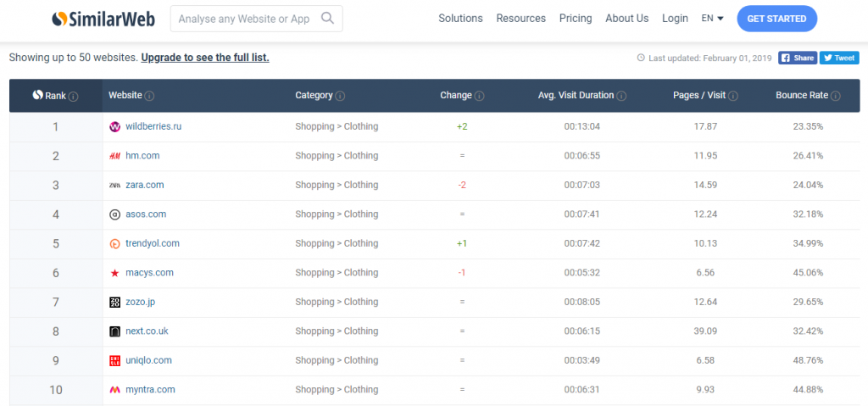868x406 pixels.
Task: Open the Solutions menu
Action: (x=460, y=19)
